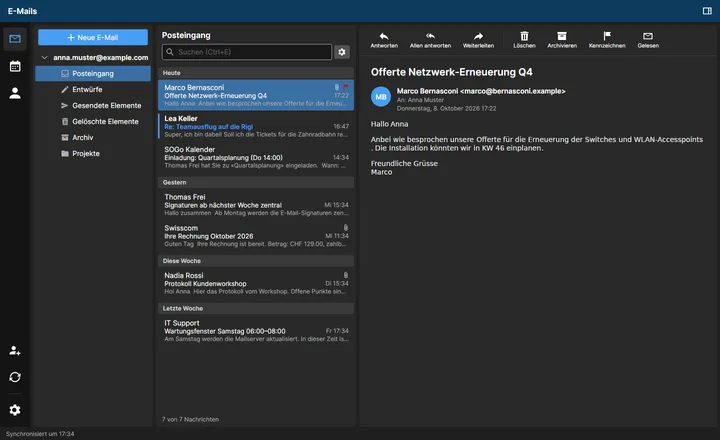
Task: Open IT Support Wartungsfenster Samstag mail
Action: (x=256, y=331)
